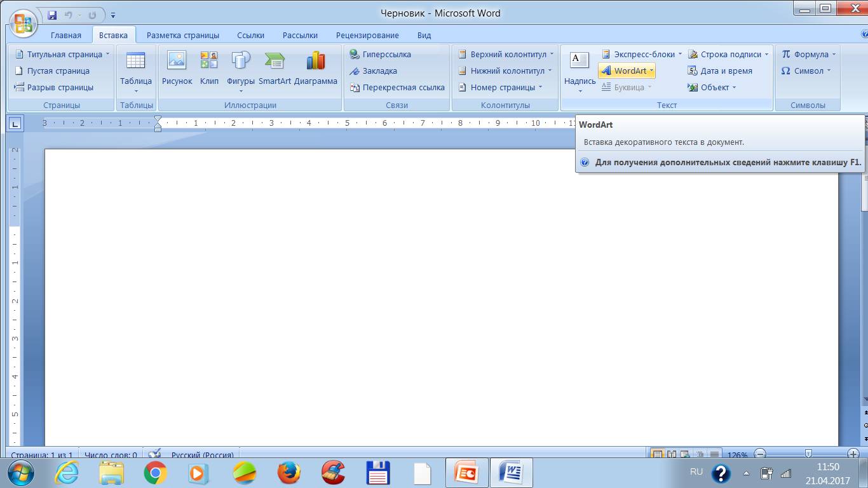Click the Office button orb
This screenshot has height=488, width=868.
tap(23, 24)
